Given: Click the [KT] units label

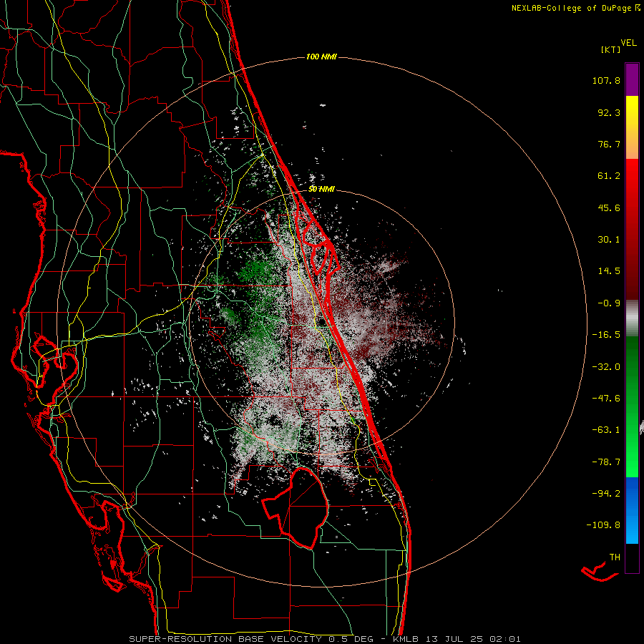Looking at the screenshot, I should (x=611, y=49).
